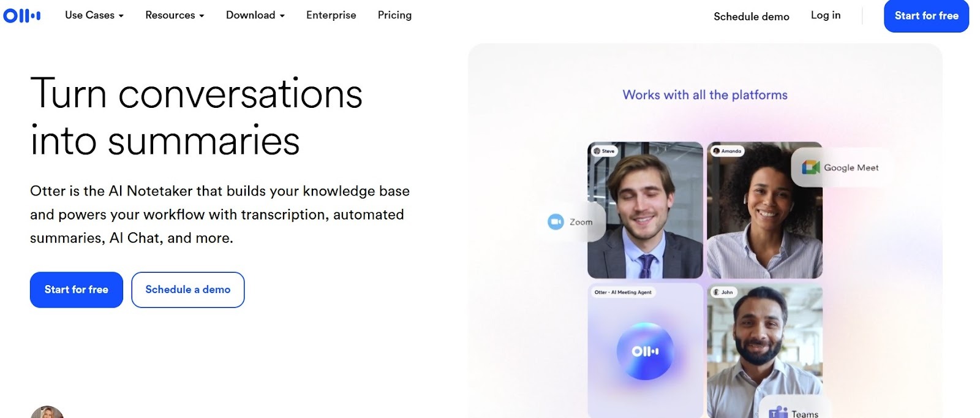The width and height of the screenshot is (980, 418).
Task: Open the Pricing page
Action: (394, 15)
